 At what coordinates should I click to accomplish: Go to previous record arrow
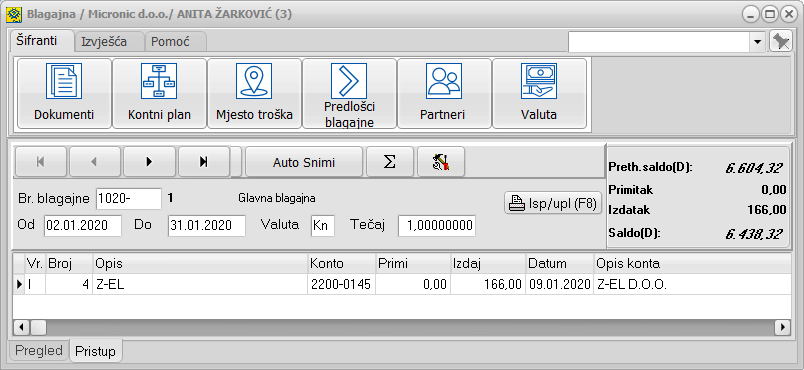pyautogui.click(x=95, y=162)
